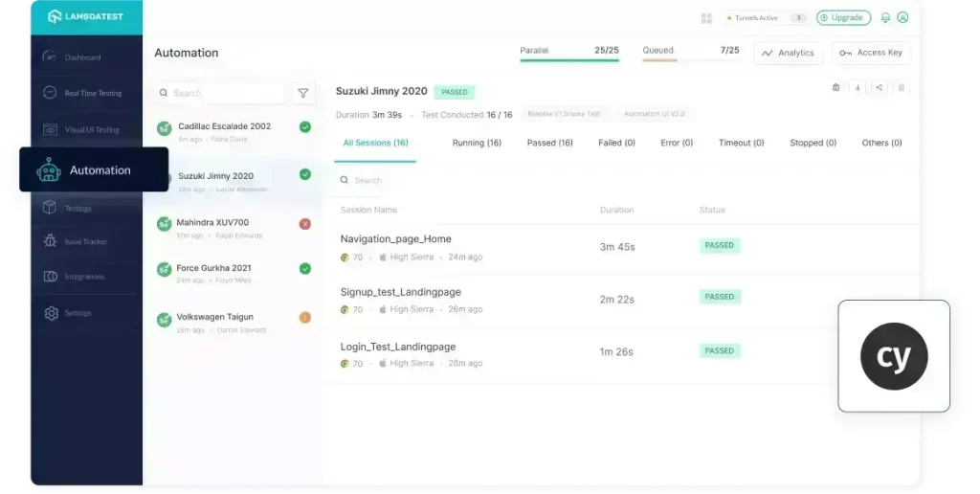The image size is (980, 494).
Task: Select the Force Gurkha 2021 build
Action: pyautogui.click(x=234, y=273)
